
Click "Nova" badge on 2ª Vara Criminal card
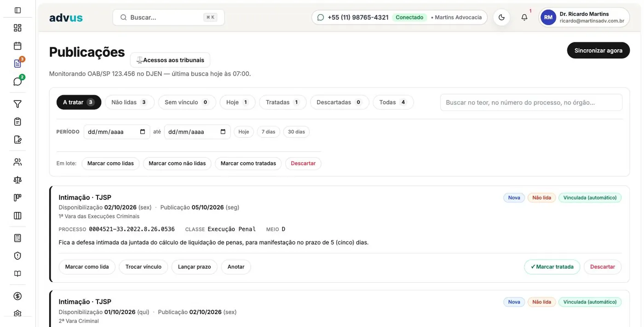click(x=514, y=302)
